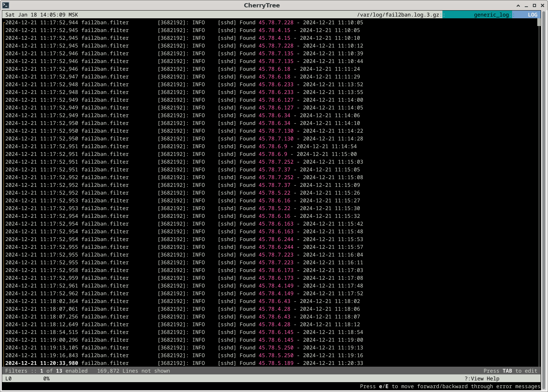Click the L0 line number indicator

(x=8, y=379)
